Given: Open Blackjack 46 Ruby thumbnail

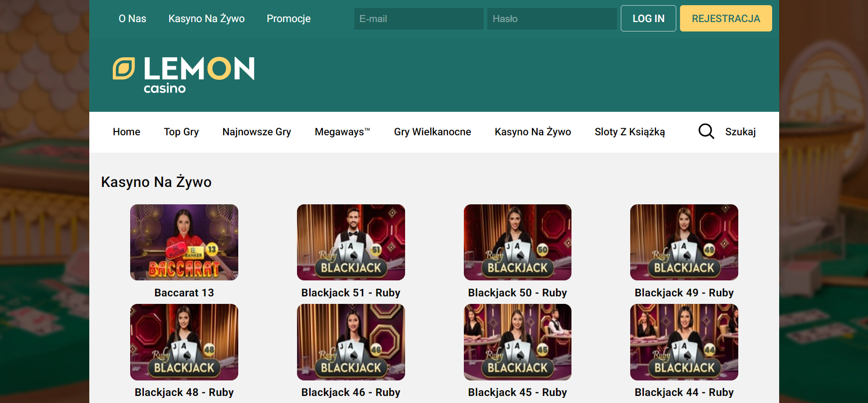Looking at the screenshot, I should (x=351, y=342).
